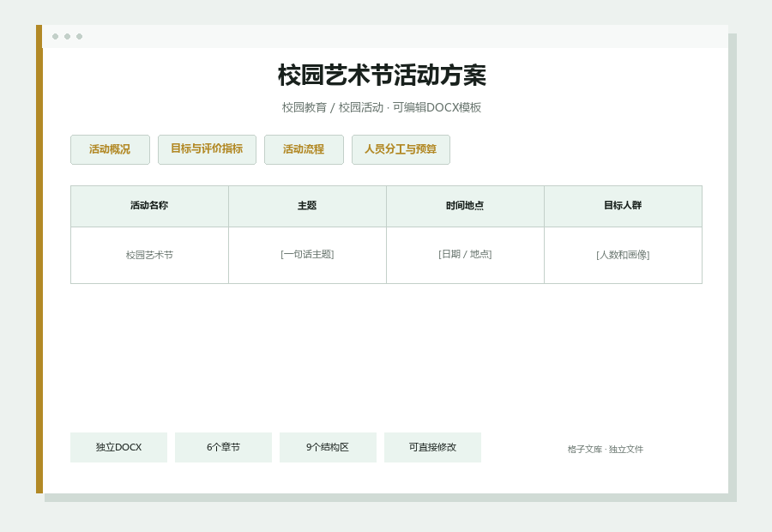Click the third window control dot
Screen dimensions: 772x532
point(79,36)
